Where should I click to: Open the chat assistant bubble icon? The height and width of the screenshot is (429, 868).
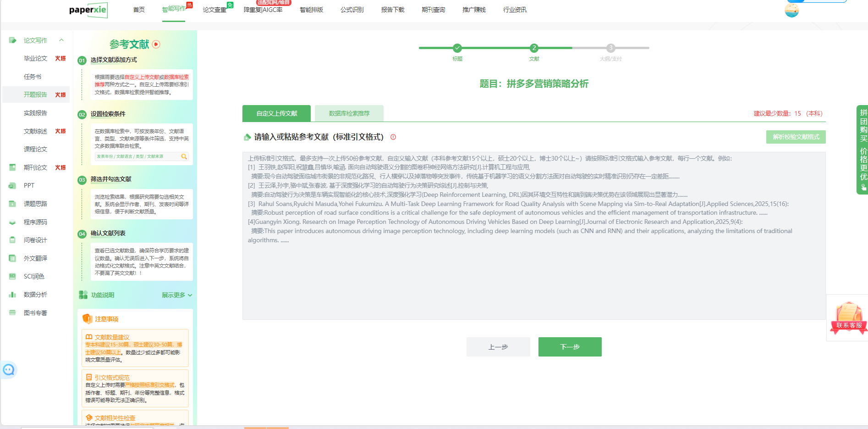click(x=9, y=370)
